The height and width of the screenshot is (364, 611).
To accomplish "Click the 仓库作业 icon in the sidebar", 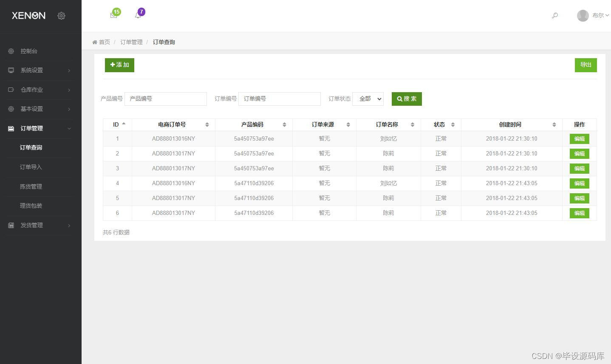I will [11, 90].
